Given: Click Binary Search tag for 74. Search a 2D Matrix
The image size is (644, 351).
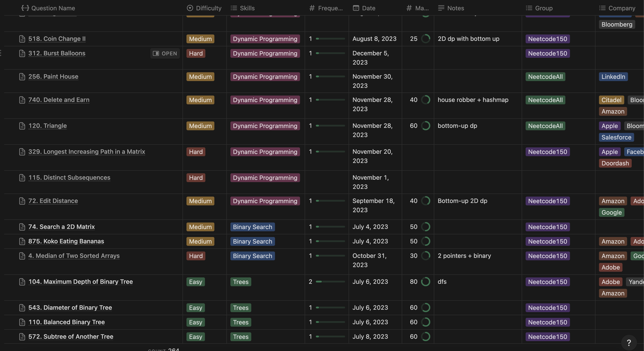Looking at the screenshot, I should (252, 227).
